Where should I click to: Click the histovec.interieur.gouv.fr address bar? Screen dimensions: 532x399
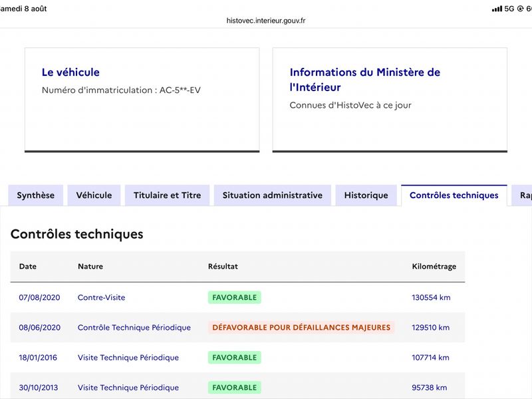tap(266, 21)
